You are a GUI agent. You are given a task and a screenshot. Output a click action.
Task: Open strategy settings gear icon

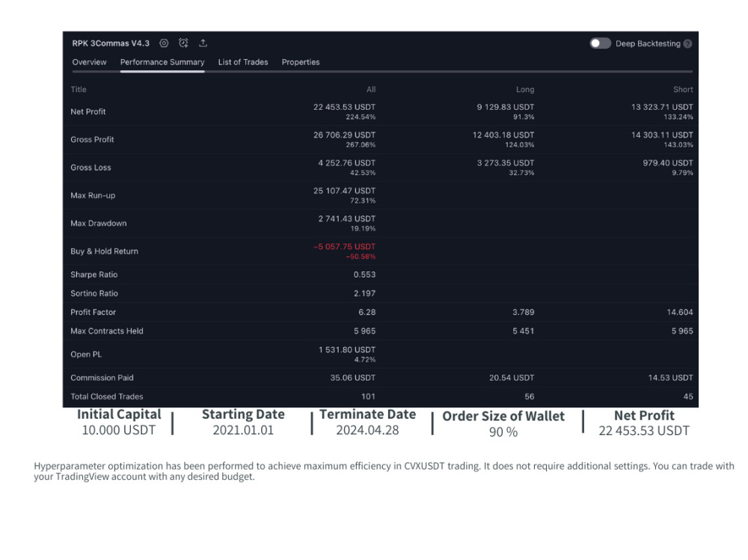click(164, 43)
